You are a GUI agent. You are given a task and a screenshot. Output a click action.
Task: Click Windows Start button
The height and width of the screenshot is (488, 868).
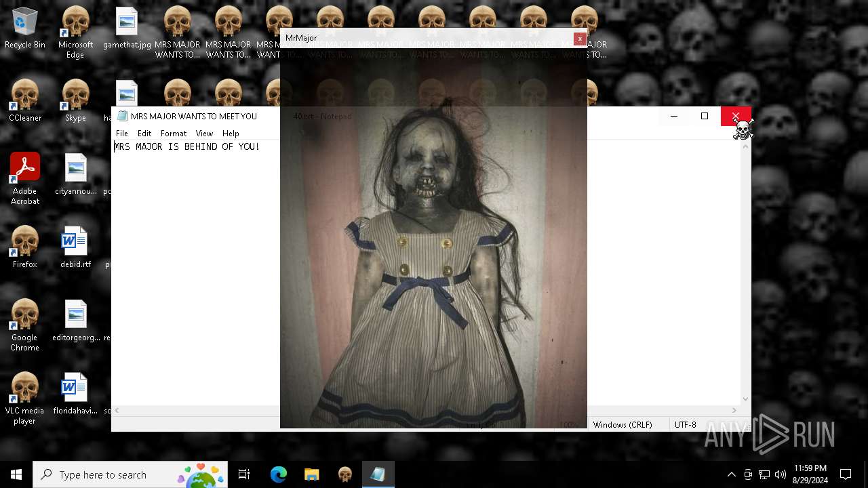click(x=16, y=474)
